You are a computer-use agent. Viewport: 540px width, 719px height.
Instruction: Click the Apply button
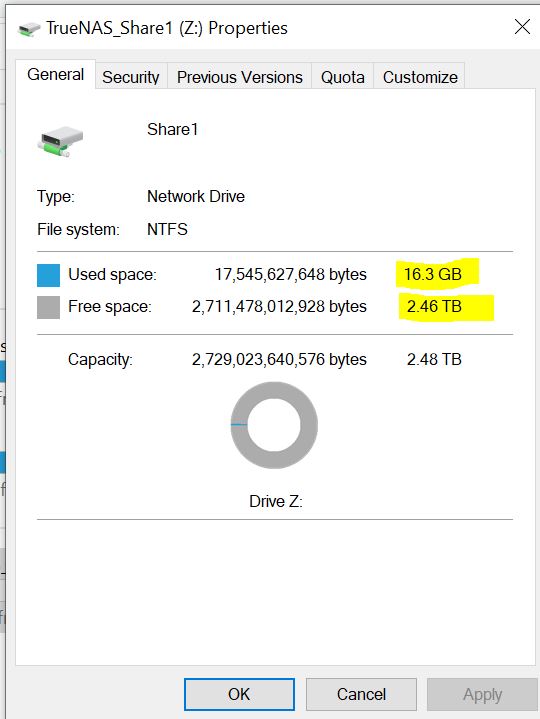pos(482,694)
